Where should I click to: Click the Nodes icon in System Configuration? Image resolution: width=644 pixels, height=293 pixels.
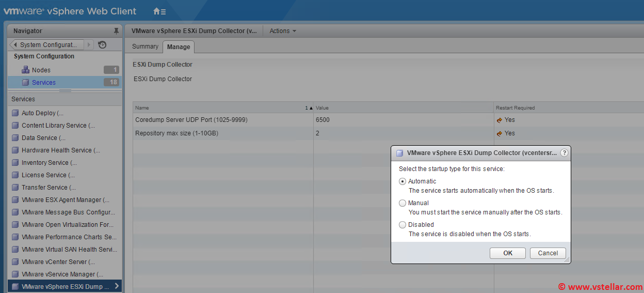click(x=25, y=70)
